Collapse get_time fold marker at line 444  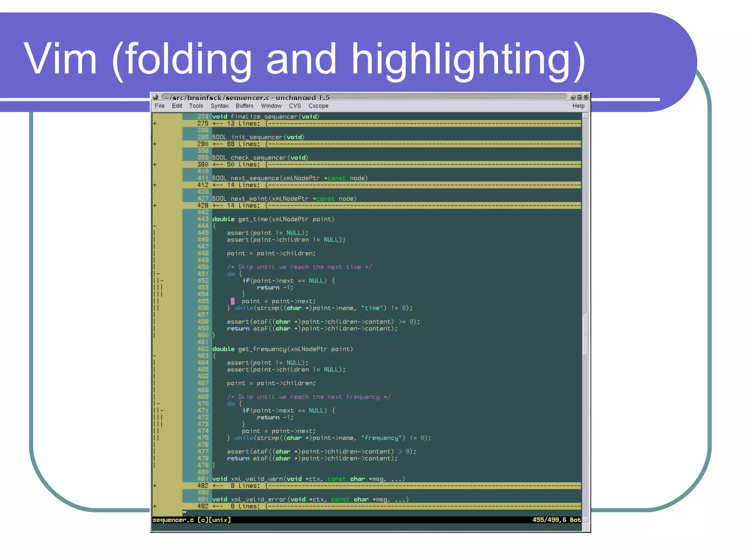(155, 226)
